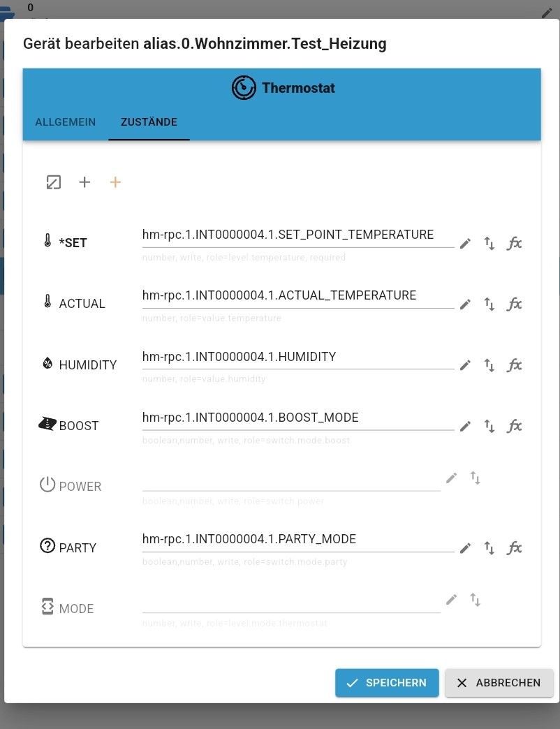Click the orange plus icon

(x=115, y=182)
